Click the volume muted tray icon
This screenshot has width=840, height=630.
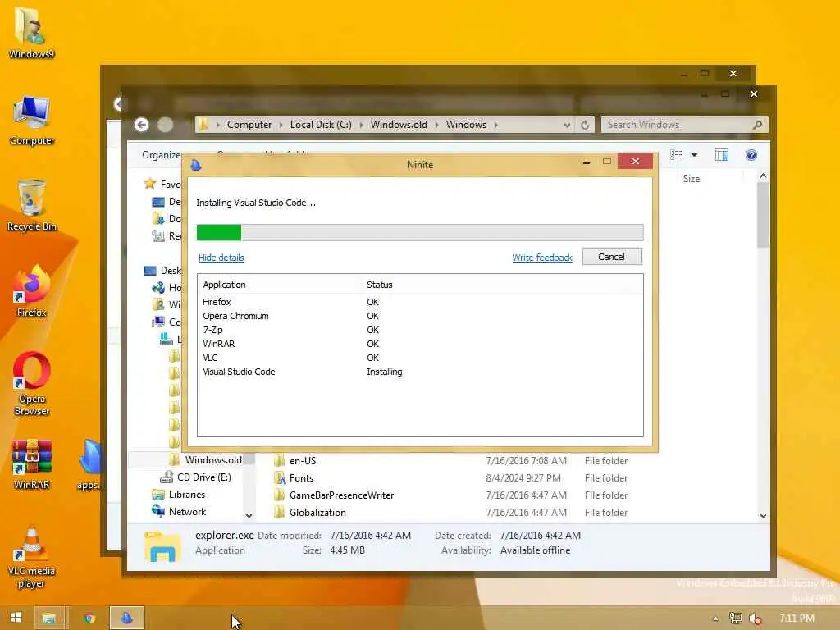click(756, 619)
